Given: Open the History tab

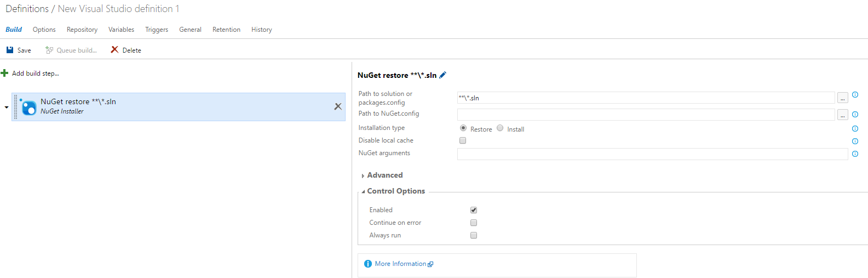Looking at the screenshot, I should (262, 30).
